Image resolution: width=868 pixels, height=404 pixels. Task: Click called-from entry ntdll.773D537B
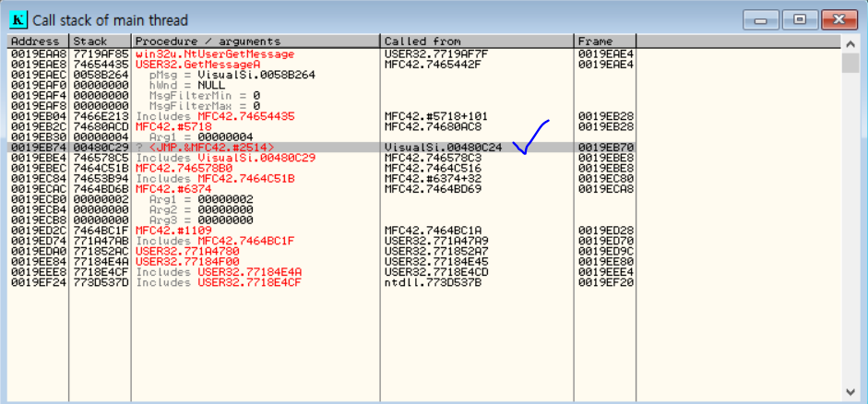point(433,281)
